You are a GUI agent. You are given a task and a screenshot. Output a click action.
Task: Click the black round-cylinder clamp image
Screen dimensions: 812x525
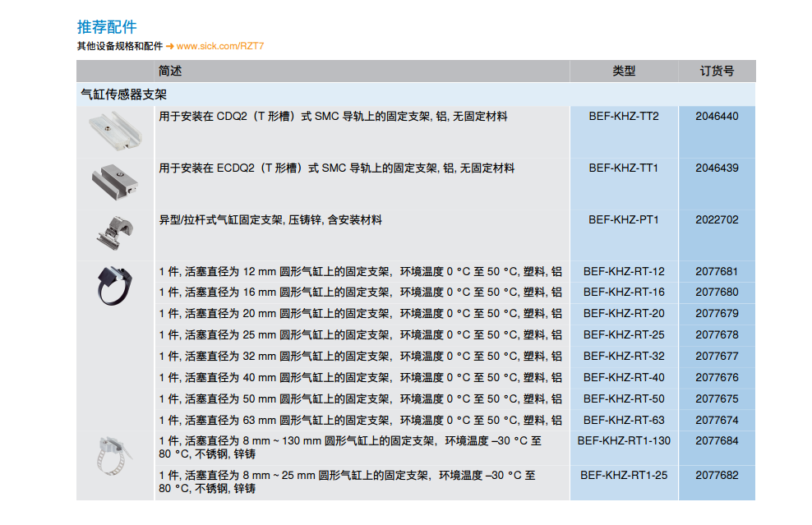[x=114, y=286]
